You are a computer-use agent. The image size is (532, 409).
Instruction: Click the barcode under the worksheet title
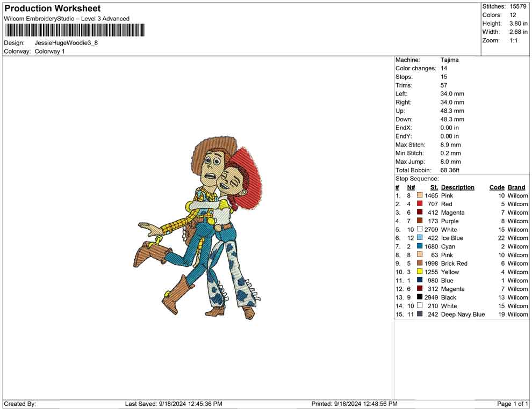75,30
